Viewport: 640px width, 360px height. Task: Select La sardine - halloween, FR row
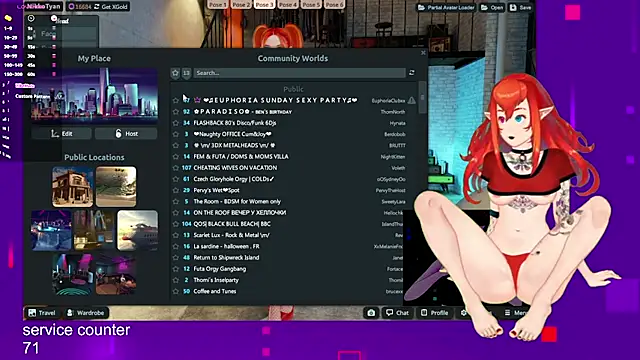click(x=287, y=246)
